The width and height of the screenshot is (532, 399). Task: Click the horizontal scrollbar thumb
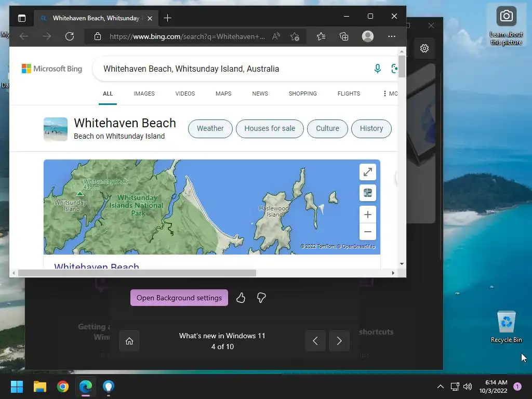[x=137, y=273]
